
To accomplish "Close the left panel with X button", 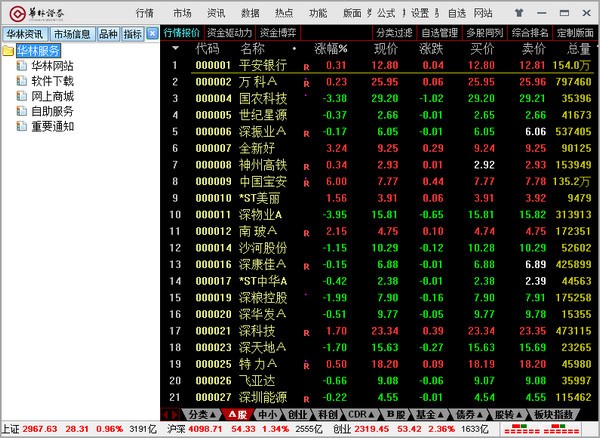I will click(152, 33).
